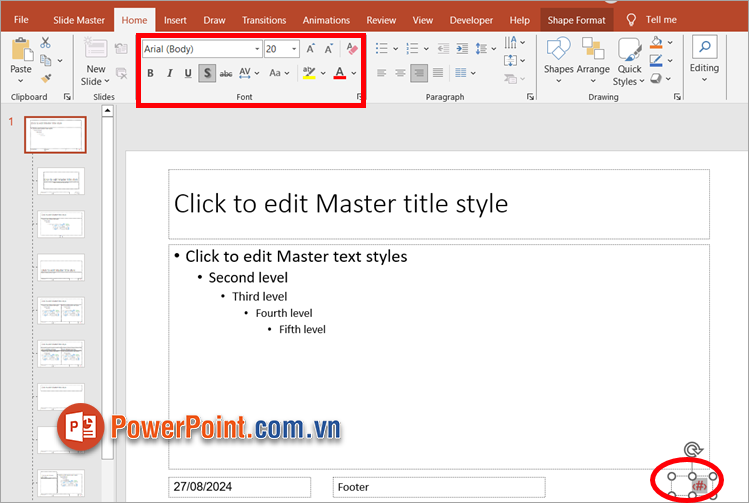This screenshot has height=503, width=749.
Task: Click the New Slide button
Action: 95,60
